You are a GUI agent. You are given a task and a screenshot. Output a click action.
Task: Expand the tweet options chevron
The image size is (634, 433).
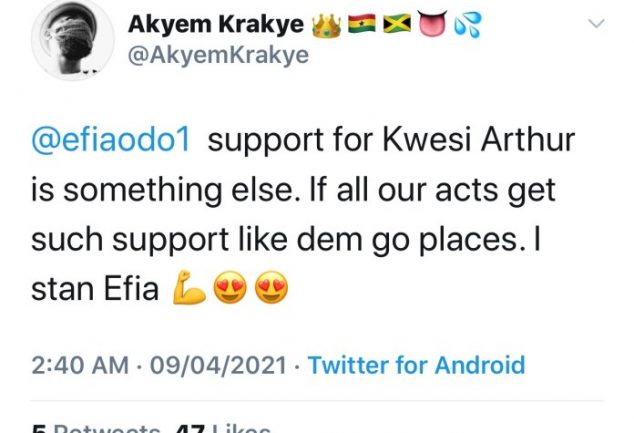click(596, 23)
